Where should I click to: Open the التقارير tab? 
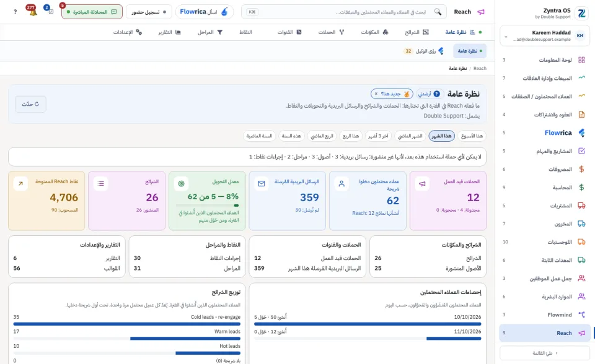[170, 32]
